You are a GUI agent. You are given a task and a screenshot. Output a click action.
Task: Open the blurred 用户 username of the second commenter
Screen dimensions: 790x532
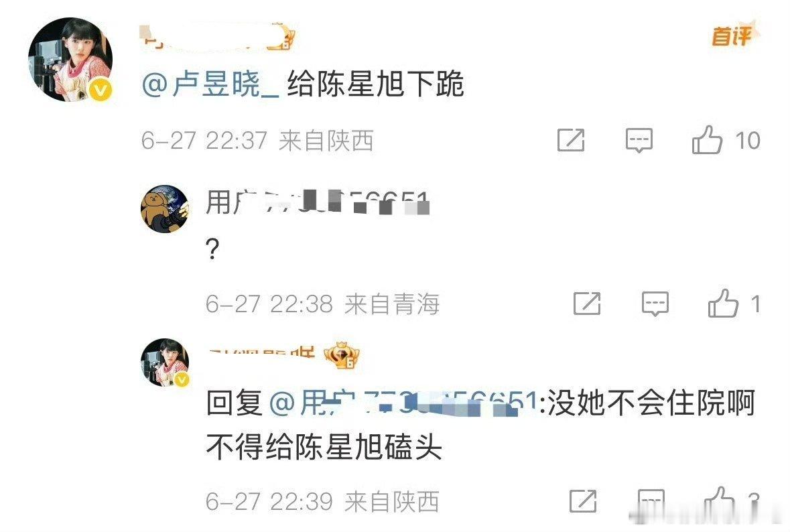318,202
